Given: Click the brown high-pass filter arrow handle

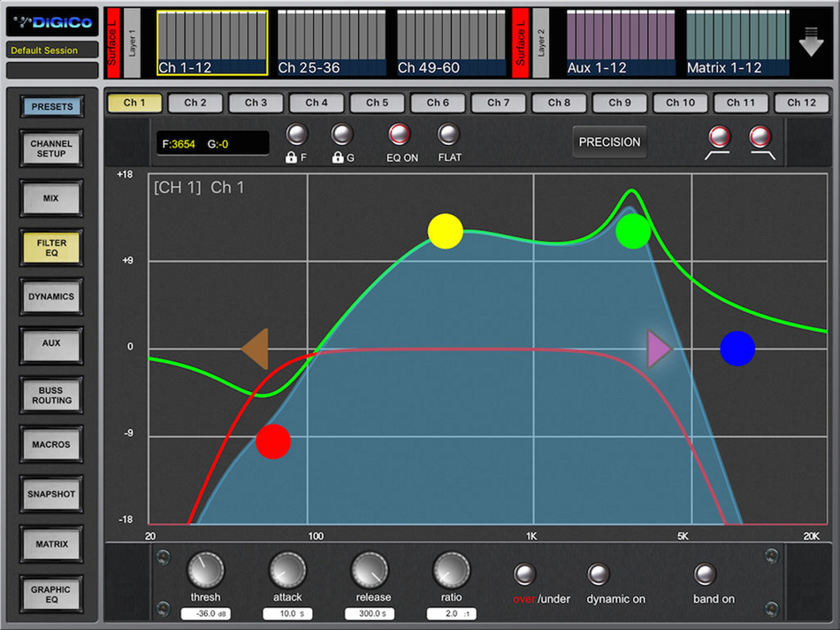Looking at the screenshot, I should coord(256,349).
